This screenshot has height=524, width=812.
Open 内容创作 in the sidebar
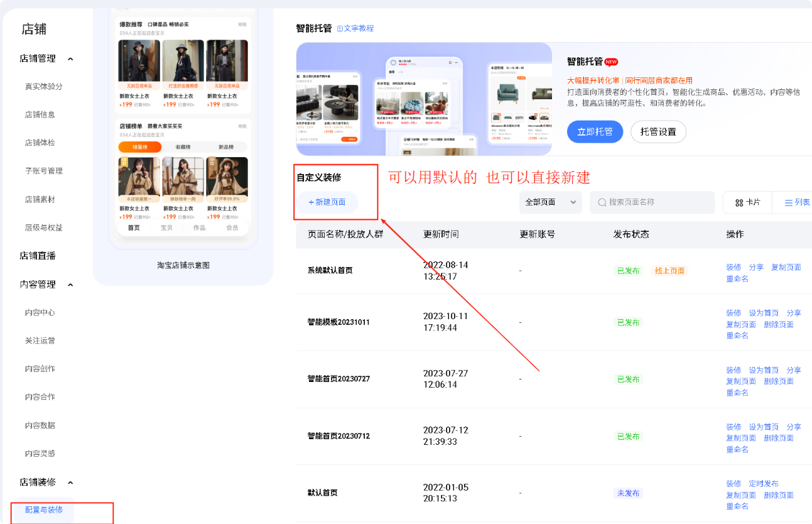[x=40, y=369]
